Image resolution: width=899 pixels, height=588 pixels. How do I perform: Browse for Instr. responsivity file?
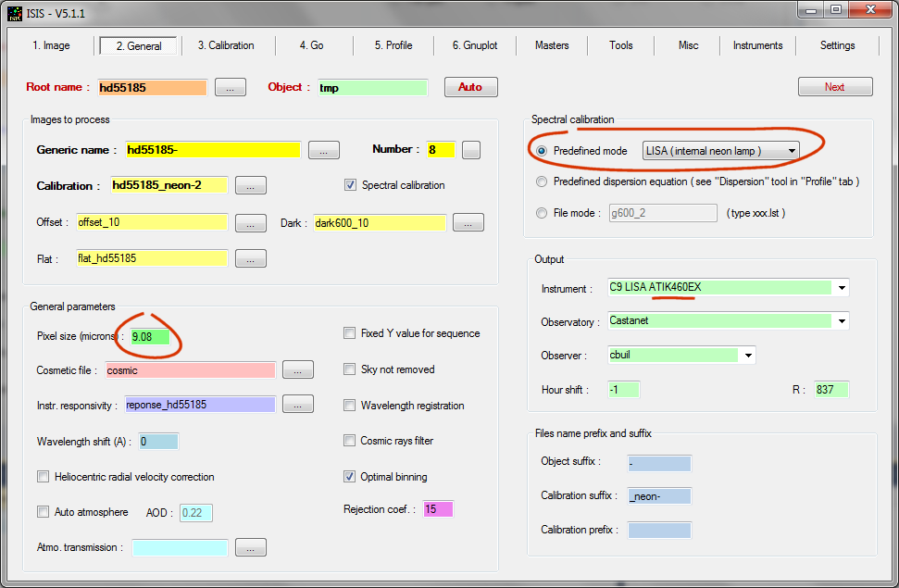[297, 405]
